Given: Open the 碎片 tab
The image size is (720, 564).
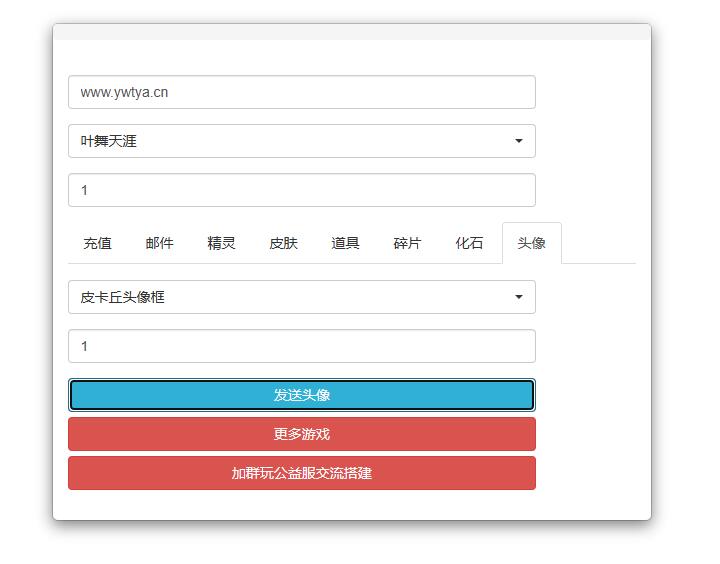Looking at the screenshot, I should pos(407,243).
